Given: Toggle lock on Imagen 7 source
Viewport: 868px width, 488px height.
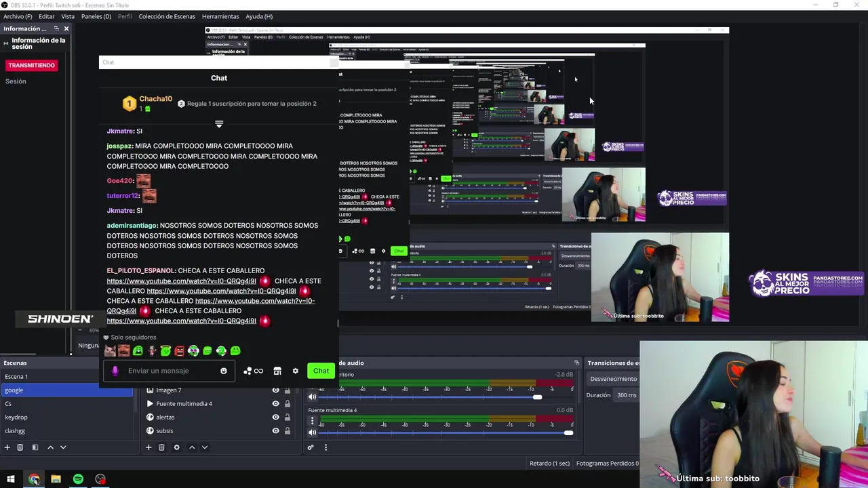Looking at the screenshot, I should (x=288, y=390).
